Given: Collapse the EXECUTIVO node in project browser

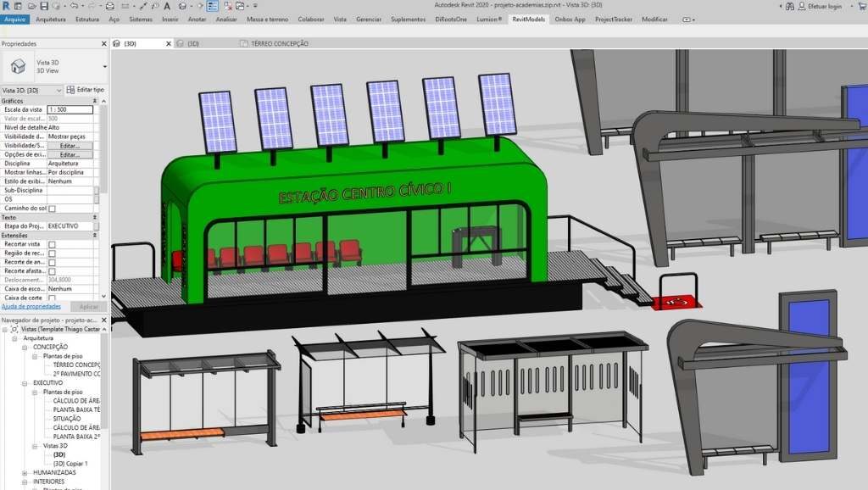Looking at the screenshot, I should 25,383.
